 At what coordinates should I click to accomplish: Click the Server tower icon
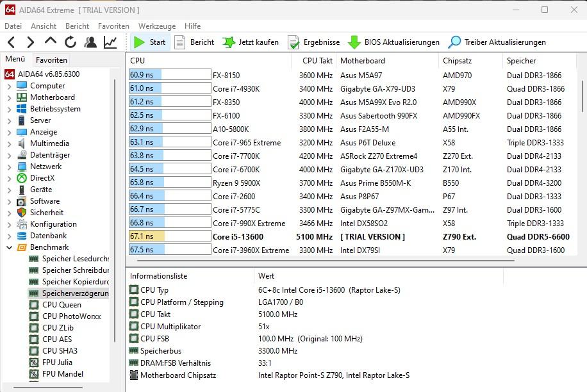[x=22, y=120]
